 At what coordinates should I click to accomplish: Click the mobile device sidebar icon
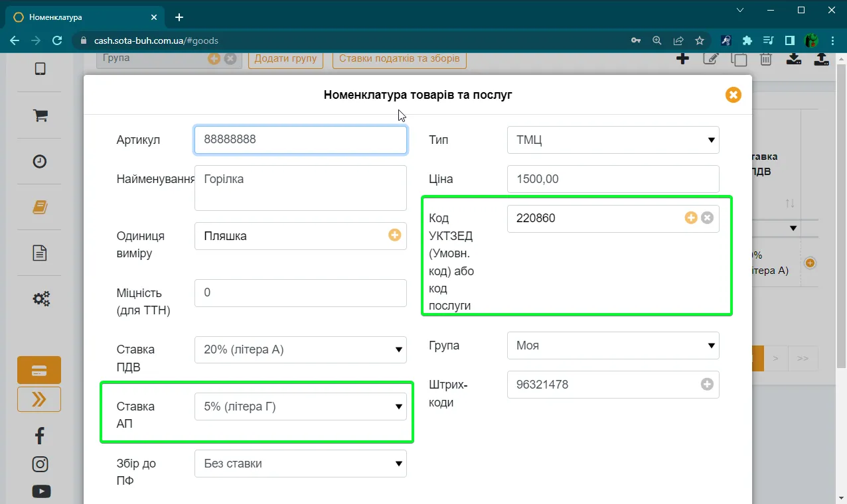[40, 68]
